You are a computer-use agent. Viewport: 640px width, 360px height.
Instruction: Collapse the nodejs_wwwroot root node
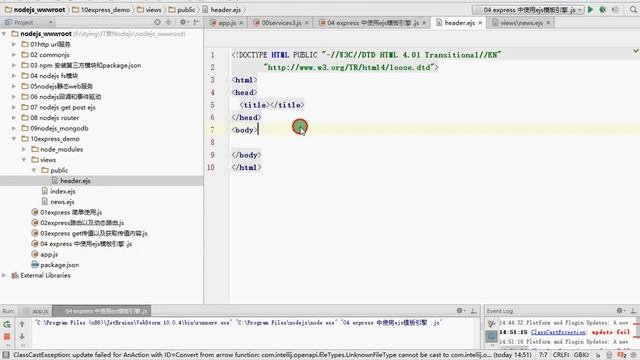[x=4, y=33]
